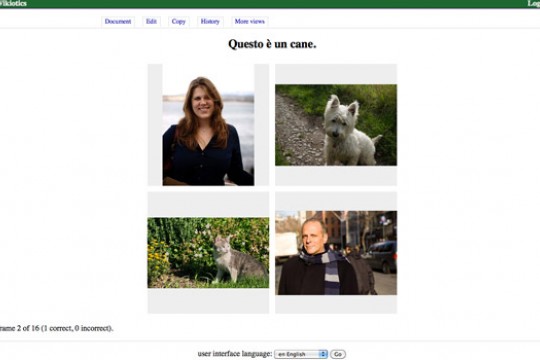This screenshot has height=360, width=540.
Task: View the History tab
Action: point(210,21)
